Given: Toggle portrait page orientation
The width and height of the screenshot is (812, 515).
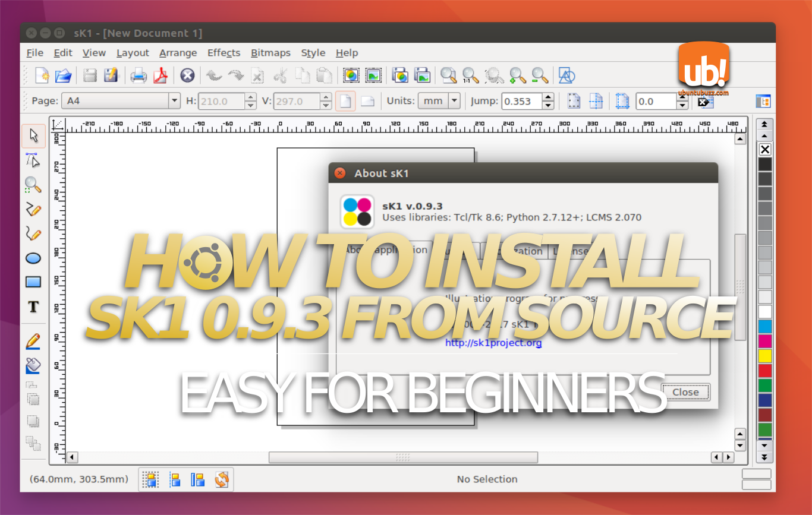Looking at the screenshot, I should pyautogui.click(x=345, y=101).
